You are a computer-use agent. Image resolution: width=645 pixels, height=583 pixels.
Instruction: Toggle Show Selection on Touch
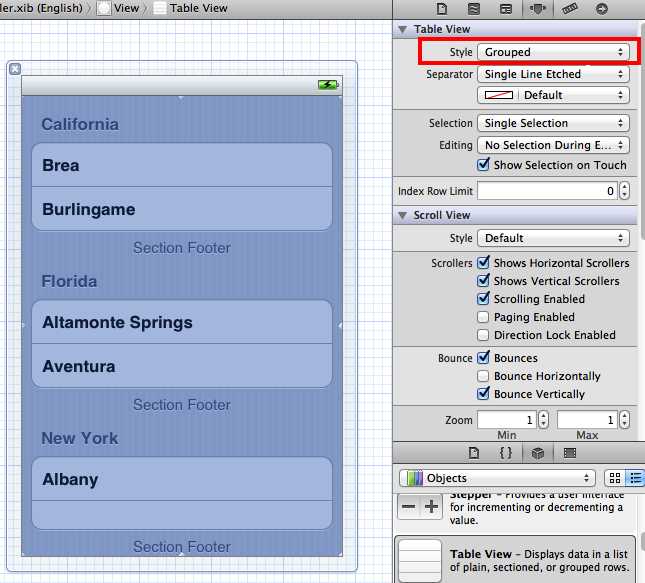coord(483,165)
